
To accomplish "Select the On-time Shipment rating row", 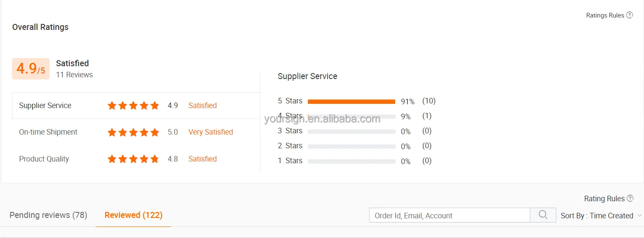I will [136, 132].
